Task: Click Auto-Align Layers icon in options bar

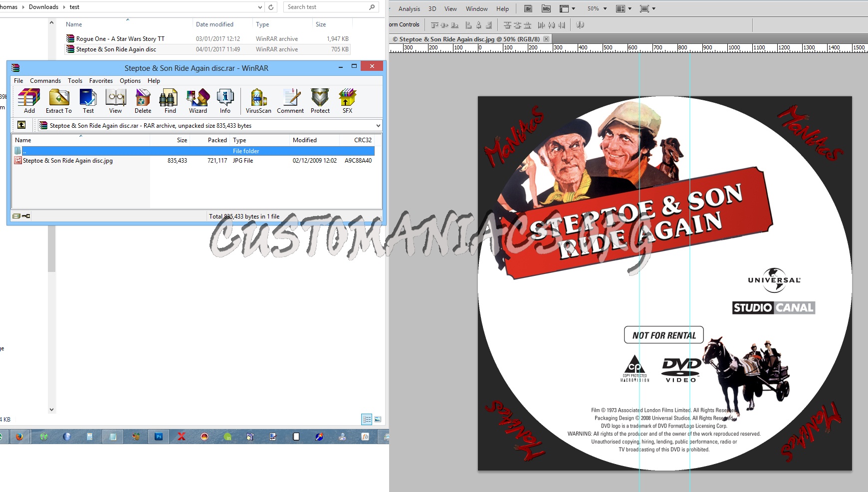Action: [580, 25]
